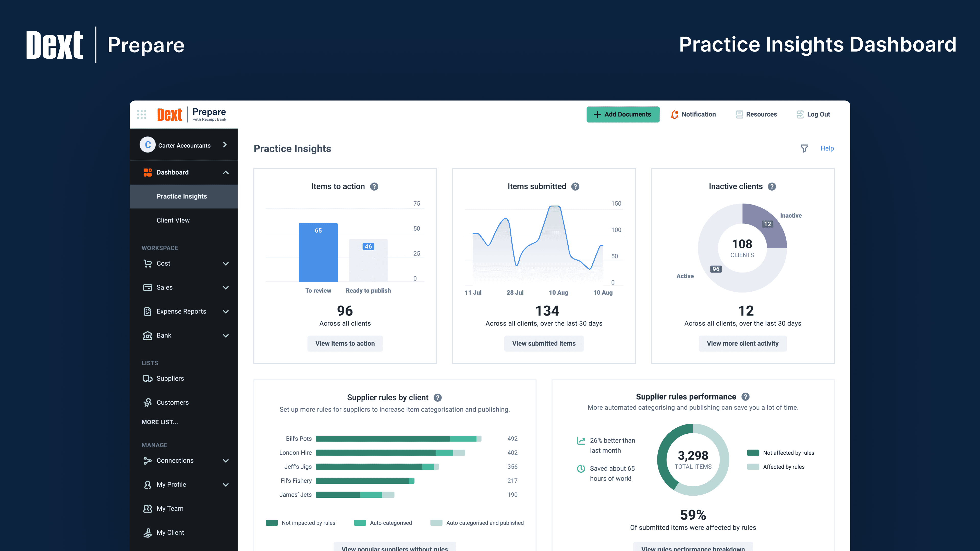980x551 pixels.
Task: Open help tooltip for Supplier rules performance
Action: (x=746, y=397)
